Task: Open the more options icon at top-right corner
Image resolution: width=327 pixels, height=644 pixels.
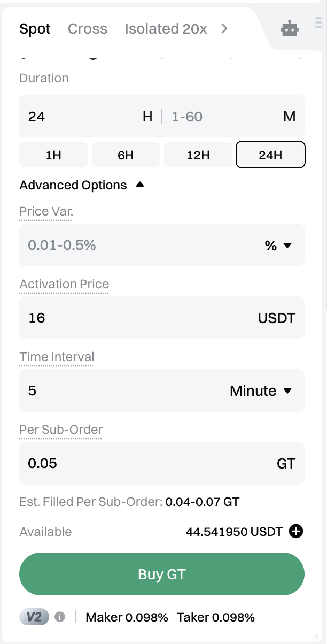Action: pos(319,22)
